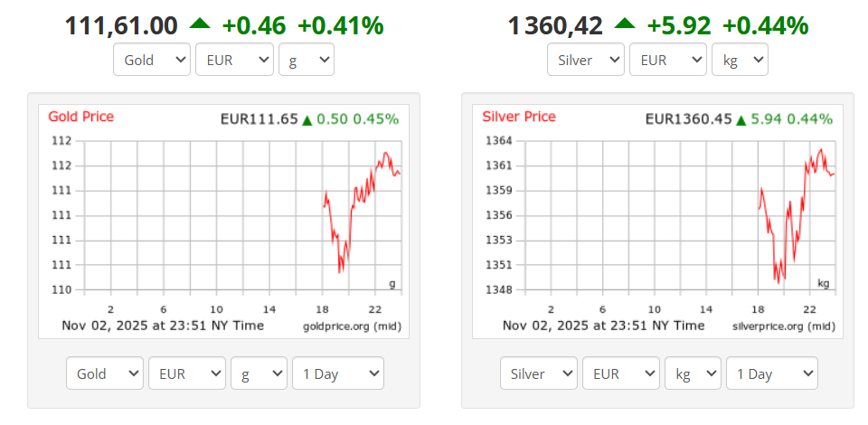This screenshot has width=868, height=425.
Task: Click the goldprice.org (mid) label
Action: 352,326
